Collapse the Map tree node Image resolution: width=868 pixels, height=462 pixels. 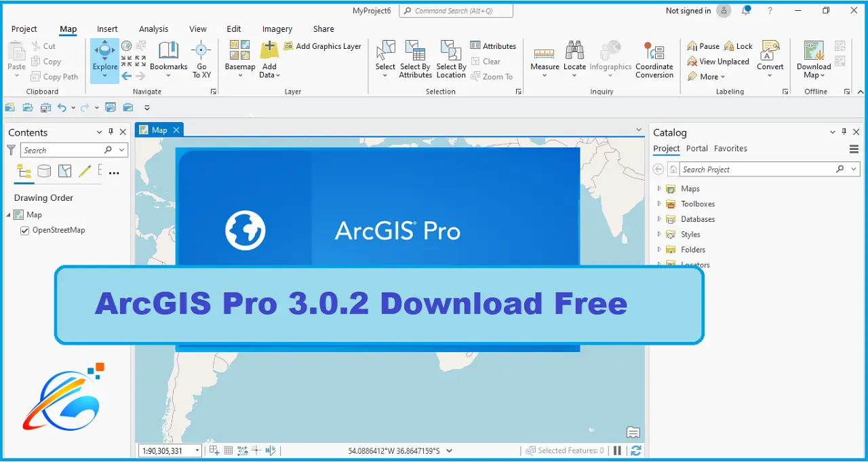pos(9,215)
